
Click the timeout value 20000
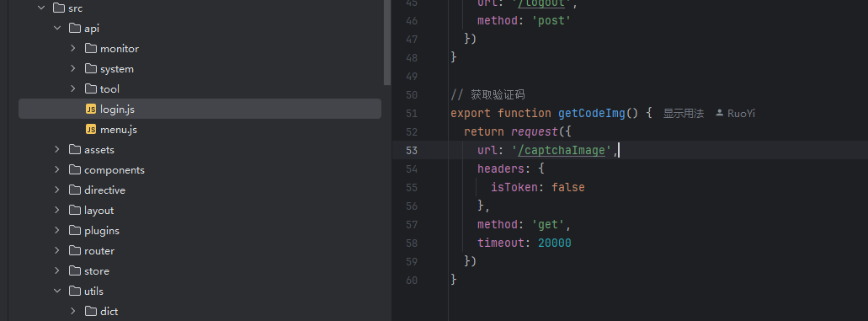point(555,243)
